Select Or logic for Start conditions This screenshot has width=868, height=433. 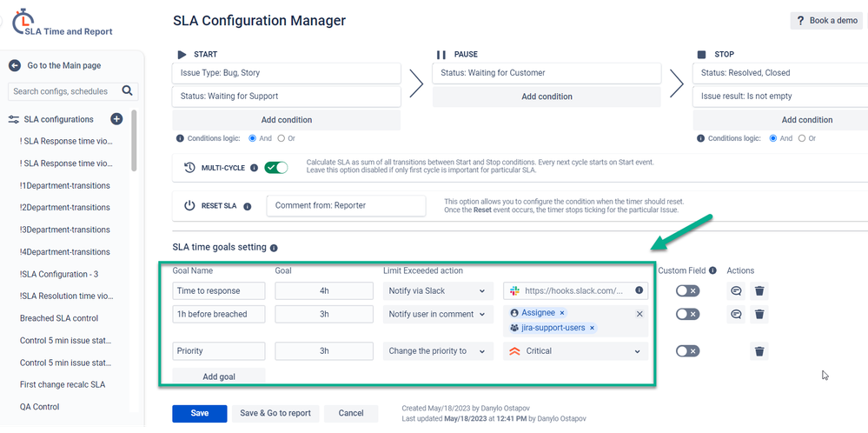(282, 138)
